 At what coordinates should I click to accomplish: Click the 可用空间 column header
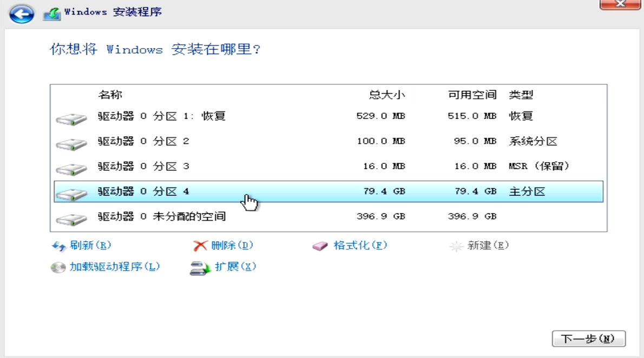(472, 95)
